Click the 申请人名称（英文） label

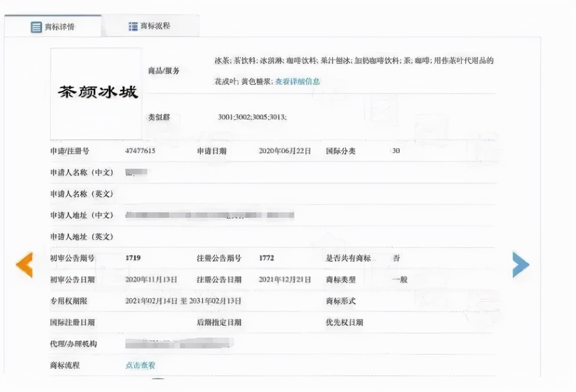tap(82, 194)
